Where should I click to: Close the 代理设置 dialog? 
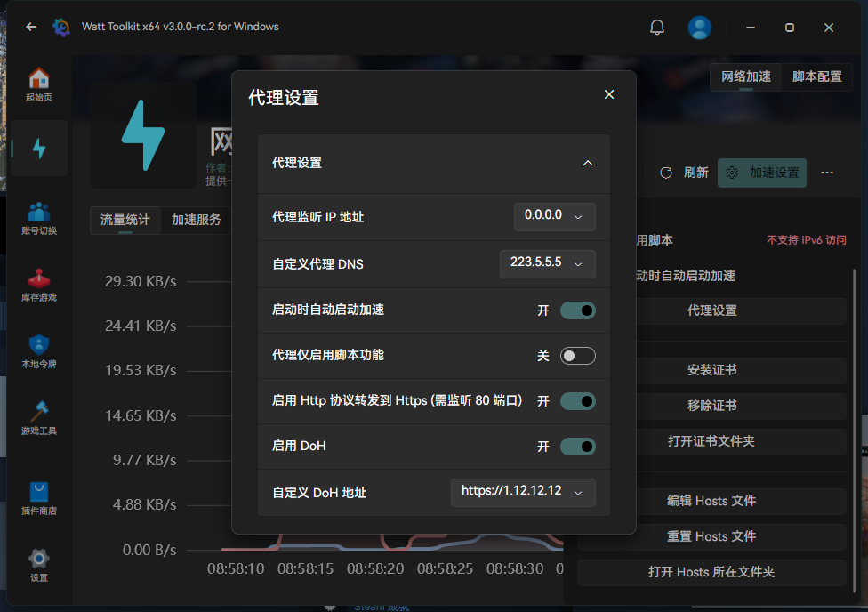[609, 94]
